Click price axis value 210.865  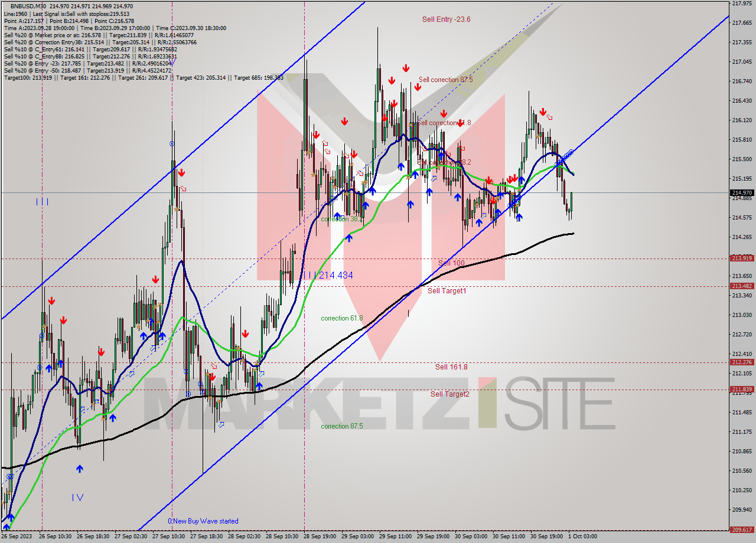pyautogui.click(x=742, y=451)
